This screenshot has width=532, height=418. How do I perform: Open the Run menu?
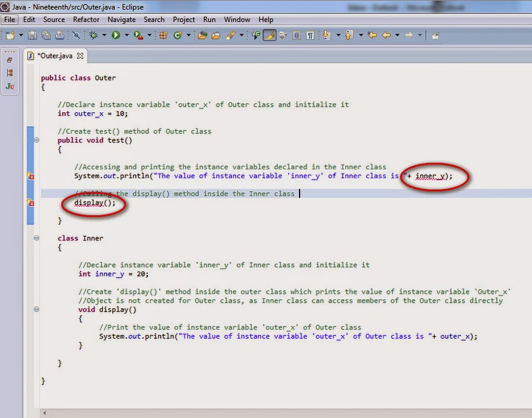coord(209,20)
